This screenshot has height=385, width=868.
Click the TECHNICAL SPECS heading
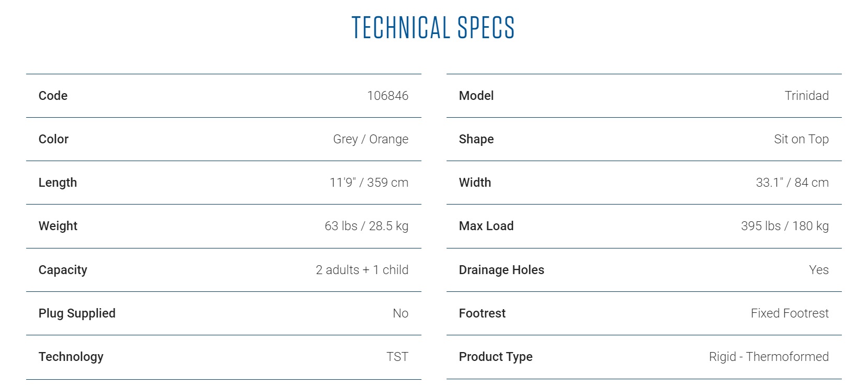coord(433,28)
